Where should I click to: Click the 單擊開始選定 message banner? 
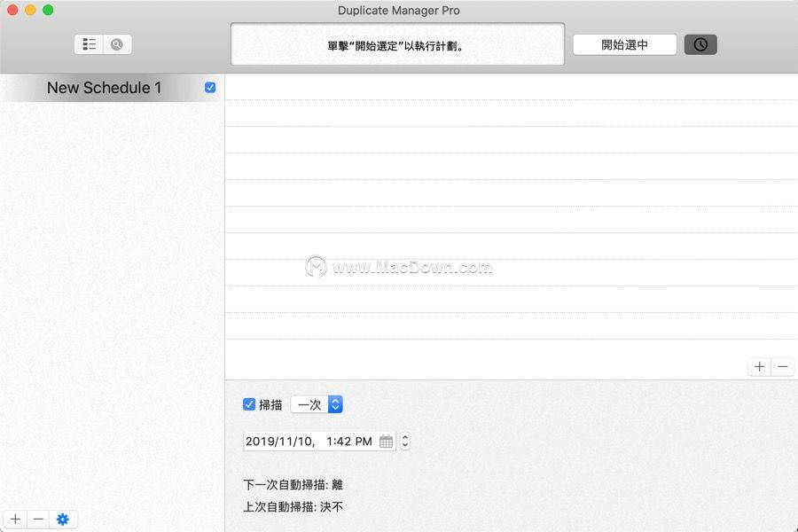click(x=397, y=43)
